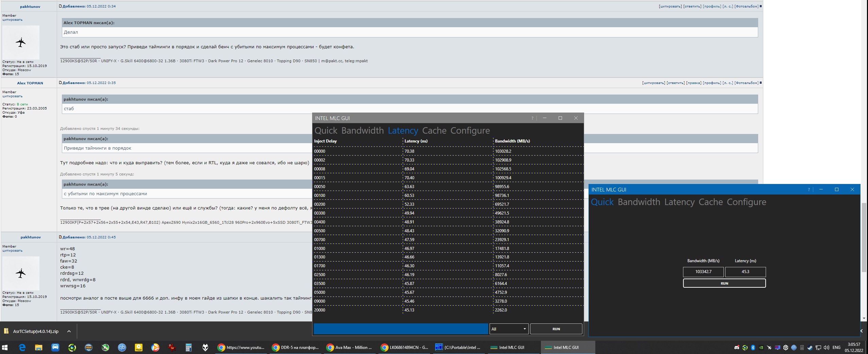This screenshot has width=868, height=354.
Task: Open the Calculator taskbar icon
Action: [188, 347]
